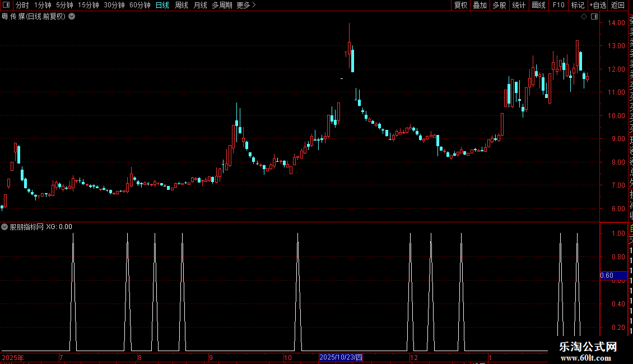Click the diamond icon in chart corner

pos(584,17)
